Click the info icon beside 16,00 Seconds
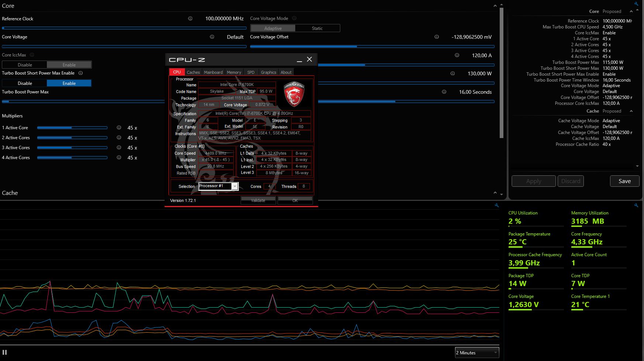This screenshot has width=644, height=361. [444, 92]
